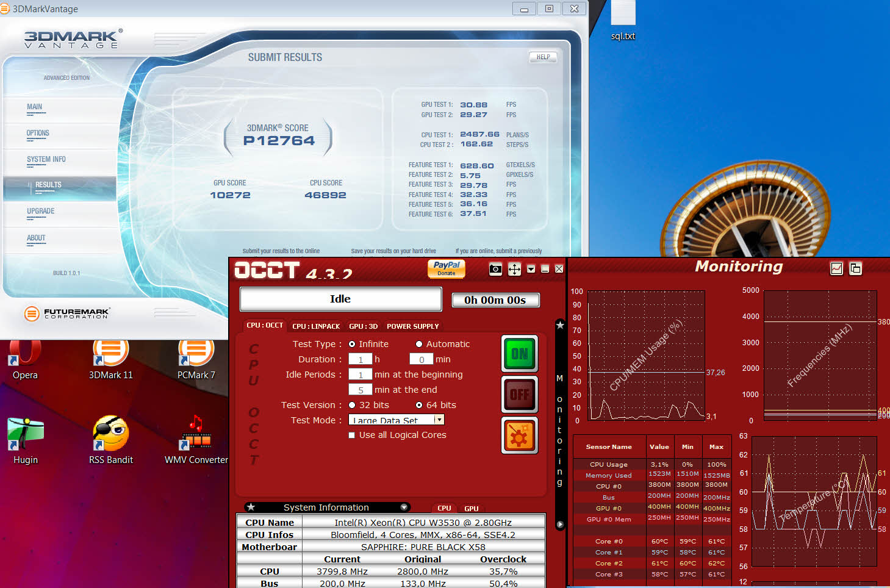
Task: Select the Hugin desktop shortcut
Action: 25,440
